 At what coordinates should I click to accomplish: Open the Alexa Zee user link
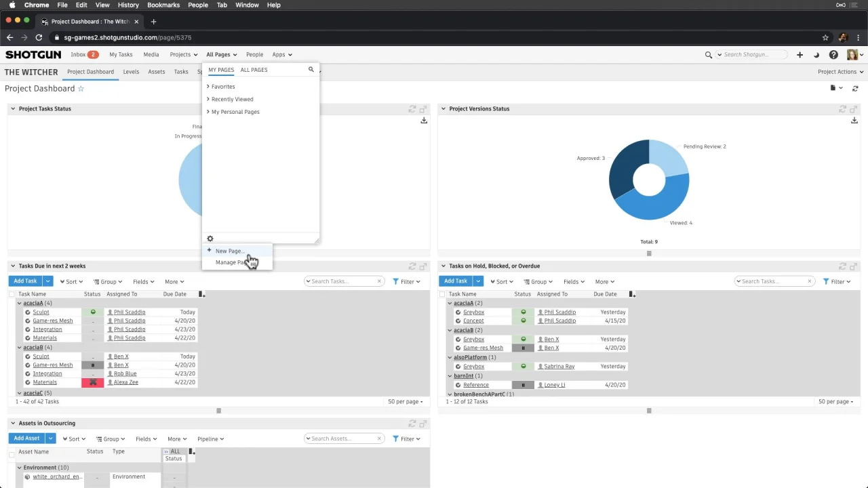point(126,382)
